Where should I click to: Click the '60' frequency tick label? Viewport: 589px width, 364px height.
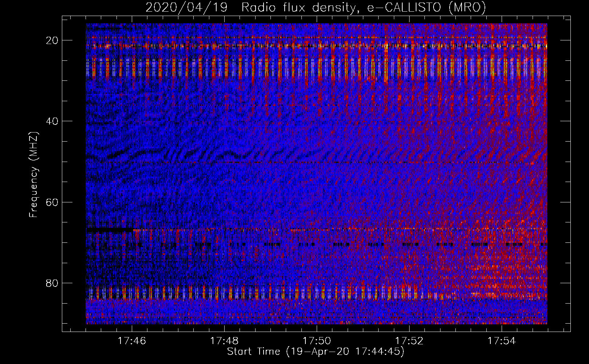[x=52, y=202]
